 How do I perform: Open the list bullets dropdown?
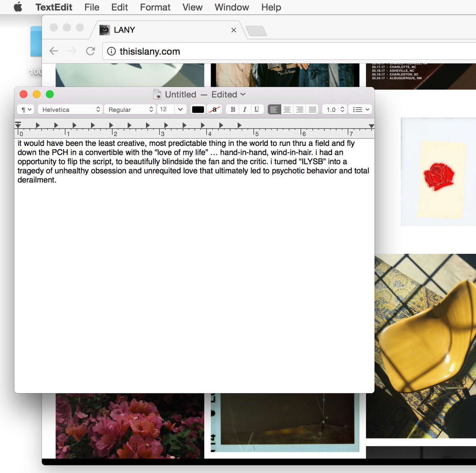tap(361, 109)
